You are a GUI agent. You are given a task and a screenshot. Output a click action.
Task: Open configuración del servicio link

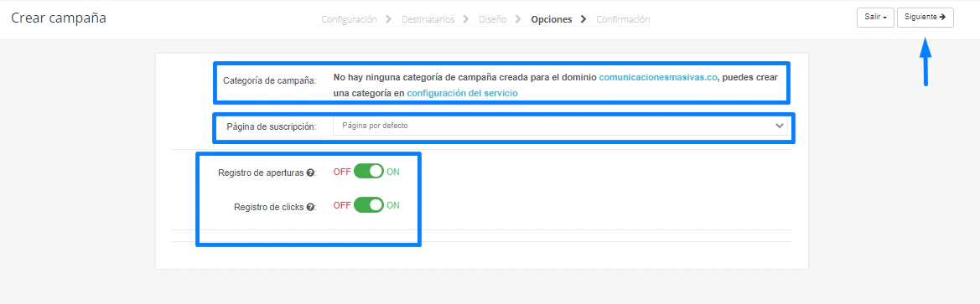pos(462,93)
